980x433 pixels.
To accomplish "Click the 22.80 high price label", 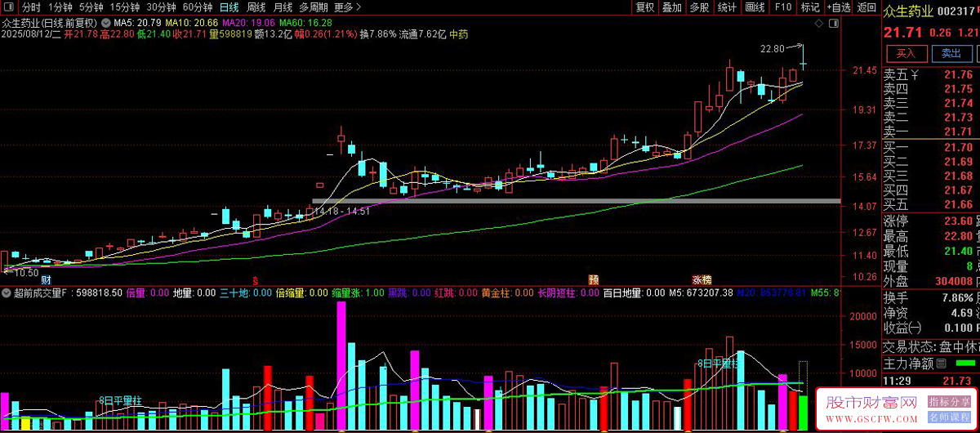I will [x=772, y=49].
